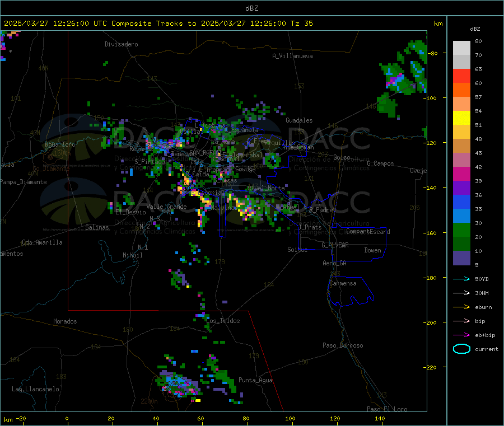Click the dBZ title at top

pyautogui.click(x=251, y=8)
